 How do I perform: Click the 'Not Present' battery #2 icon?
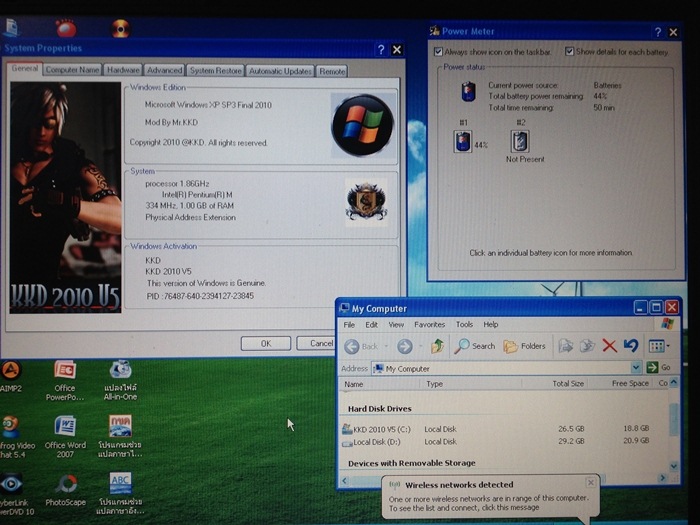[520, 141]
